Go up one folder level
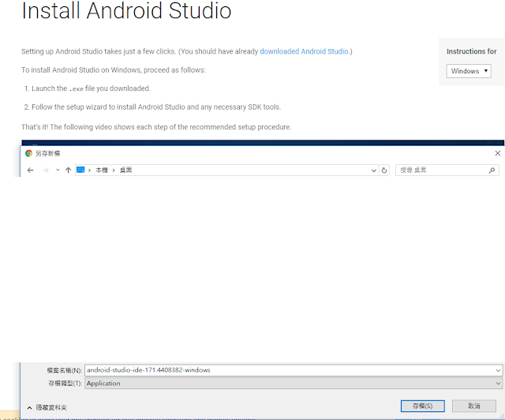Image resolution: width=505 pixels, height=420 pixels. click(x=68, y=171)
